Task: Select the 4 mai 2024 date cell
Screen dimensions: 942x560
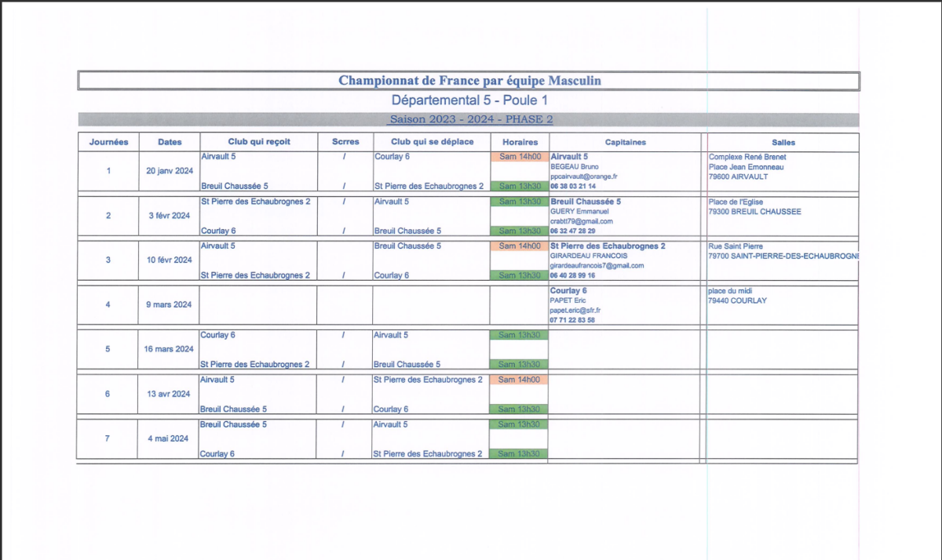Action: point(169,439)
